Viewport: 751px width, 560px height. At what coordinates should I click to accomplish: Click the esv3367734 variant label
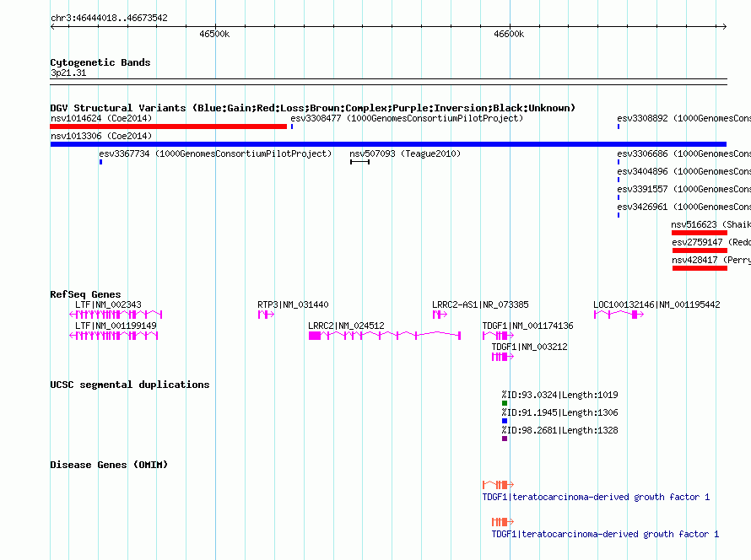[x=215, y=153]
